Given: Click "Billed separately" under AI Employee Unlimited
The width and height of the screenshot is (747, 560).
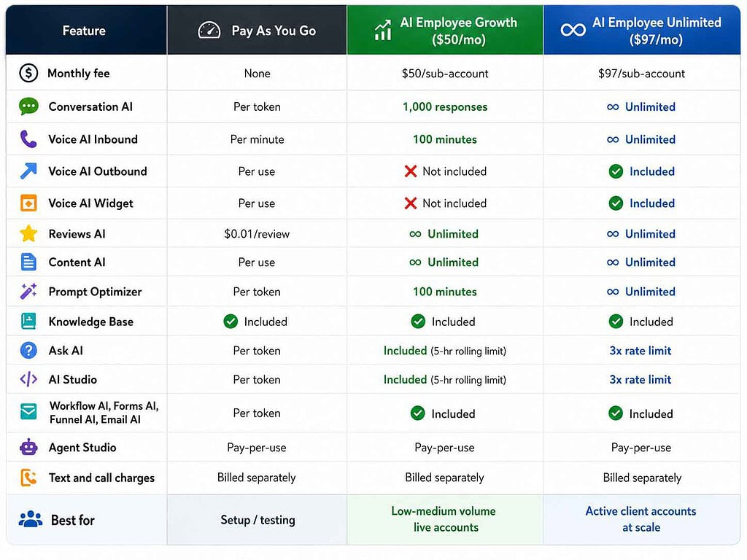Looking at the screenshot, I should [x=642, y=478].
